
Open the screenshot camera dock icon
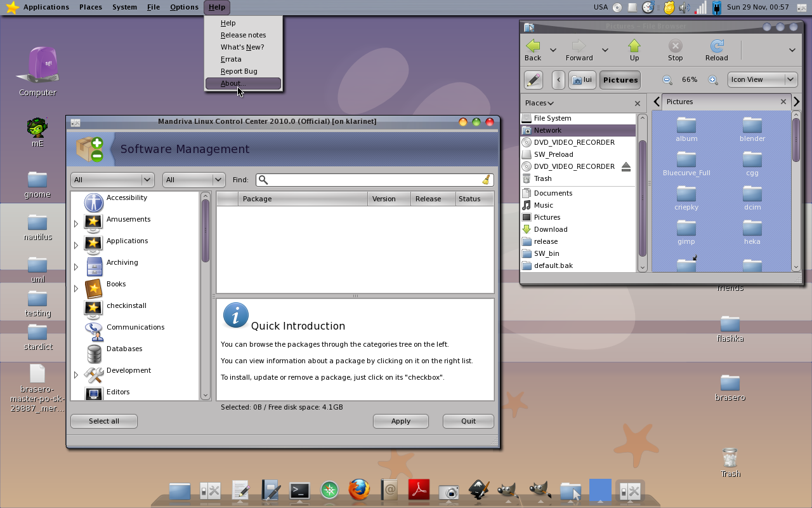coord(449,491)
